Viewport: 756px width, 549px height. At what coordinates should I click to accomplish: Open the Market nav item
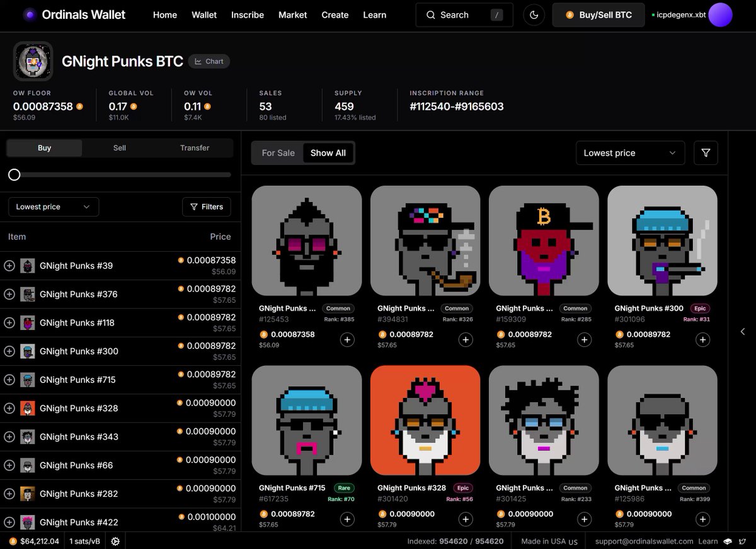pos(293,14)
